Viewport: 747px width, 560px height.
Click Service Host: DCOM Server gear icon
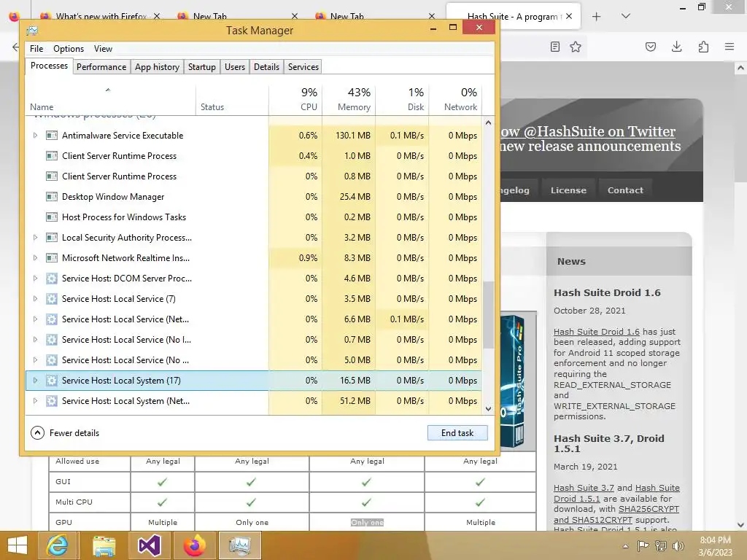(x=52, y=279)
